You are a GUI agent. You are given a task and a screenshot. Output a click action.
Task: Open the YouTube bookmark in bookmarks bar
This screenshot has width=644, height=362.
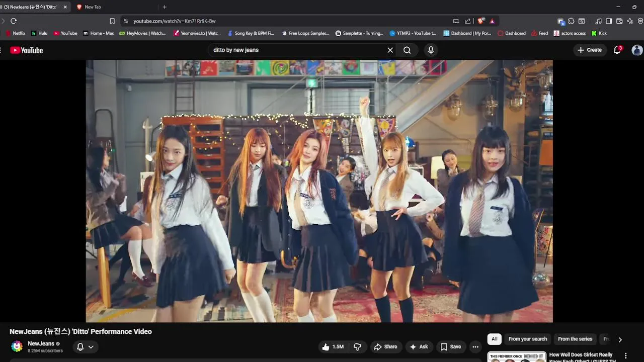[x=65, y=33]
